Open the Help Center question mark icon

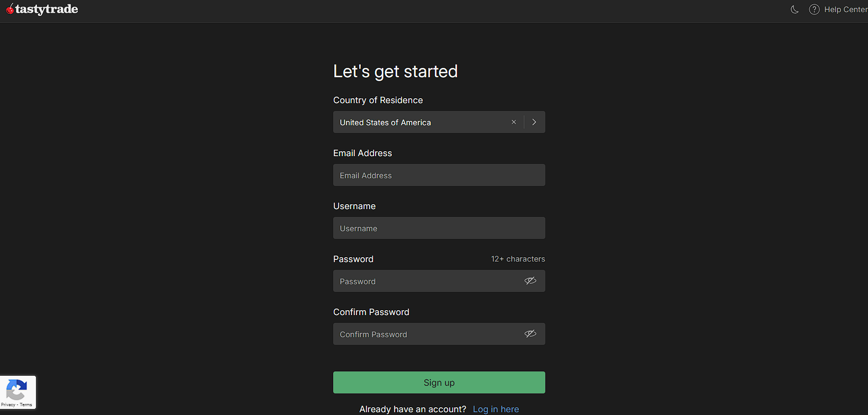coord(814,9)
